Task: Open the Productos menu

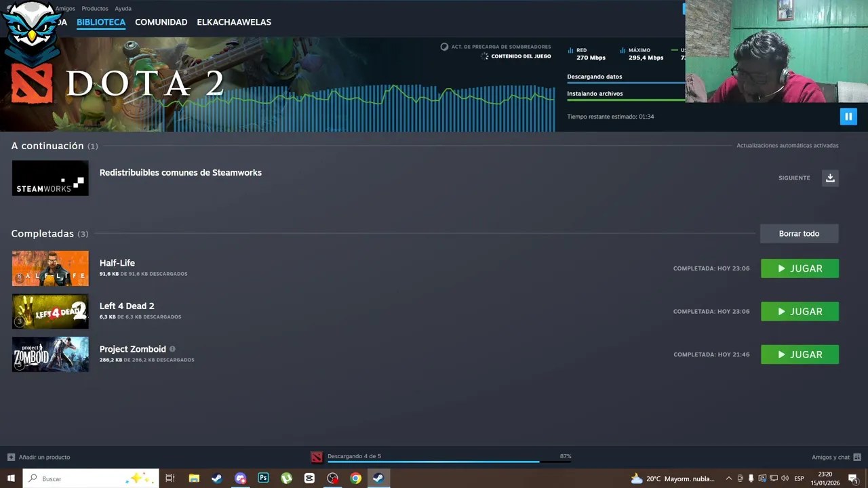Action: (95, 9)
